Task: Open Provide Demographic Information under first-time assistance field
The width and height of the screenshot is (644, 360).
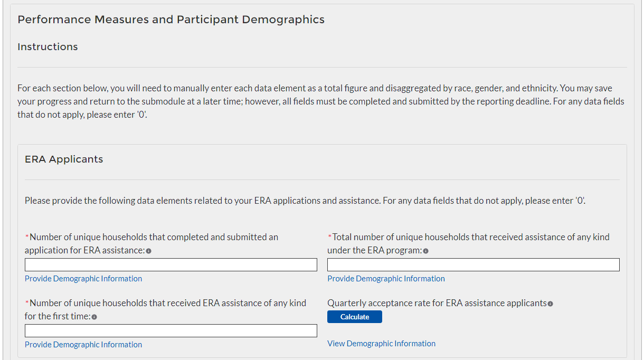Action: coord(83,345)
